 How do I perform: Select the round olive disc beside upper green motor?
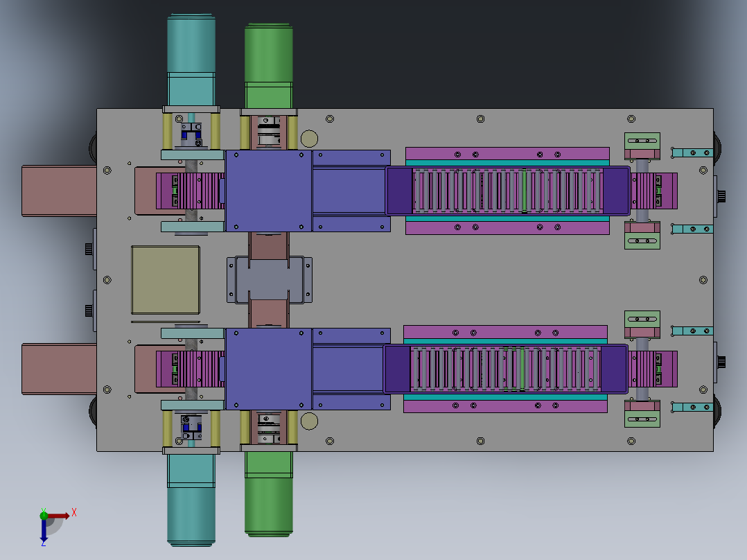coord(309,139)
